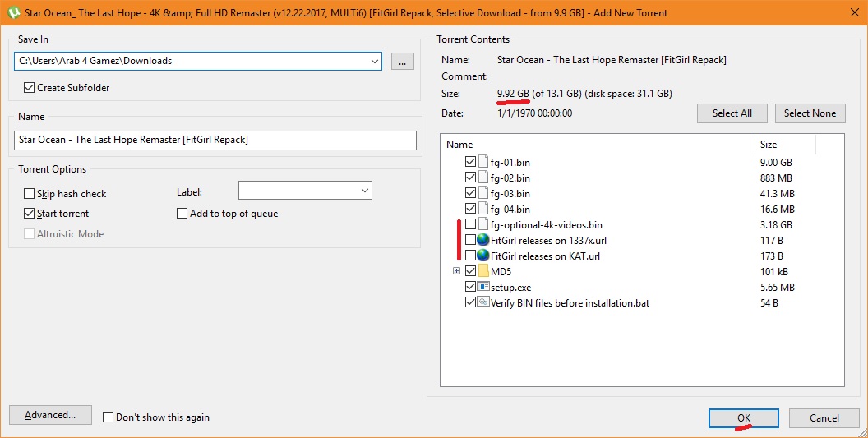
Task: Select the fg-02.bin file name
Action: coord(510,178)
